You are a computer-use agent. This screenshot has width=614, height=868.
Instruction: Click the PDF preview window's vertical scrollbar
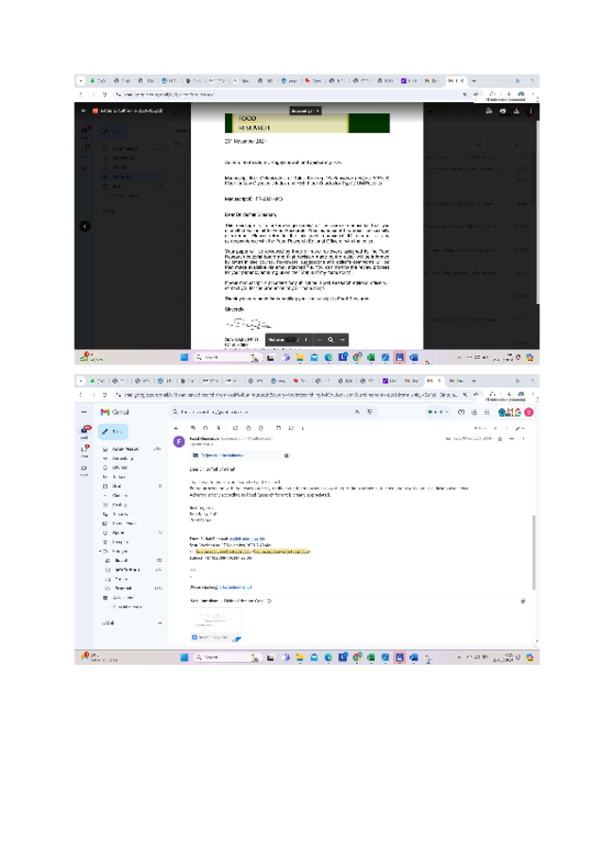pos(537,211)
